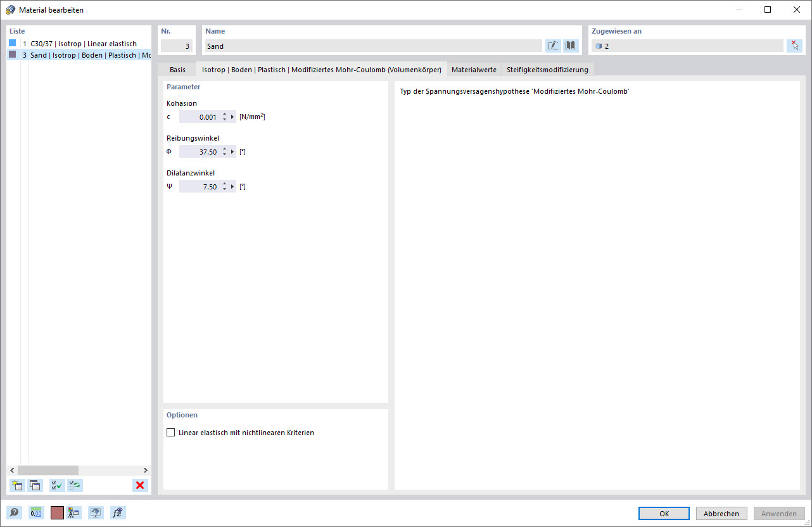Click the Reibungswinkel value field 37.50
This screenshot has height=527, width=812.
click(200, 152)
